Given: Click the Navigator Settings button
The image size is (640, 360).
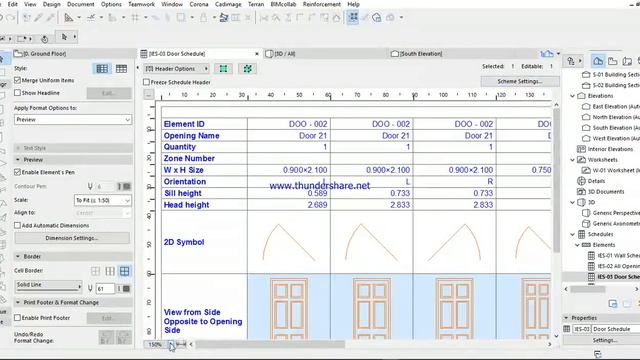Looking at the screenshot, I should pyautogui.click(x=604, y=340).
